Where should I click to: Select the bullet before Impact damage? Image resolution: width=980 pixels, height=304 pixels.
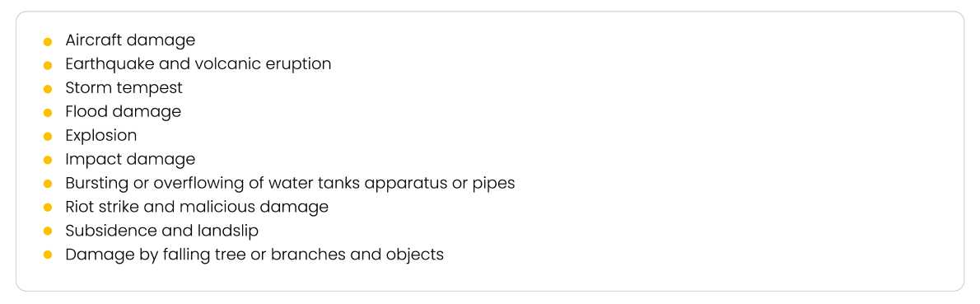(x=48, y=161)
